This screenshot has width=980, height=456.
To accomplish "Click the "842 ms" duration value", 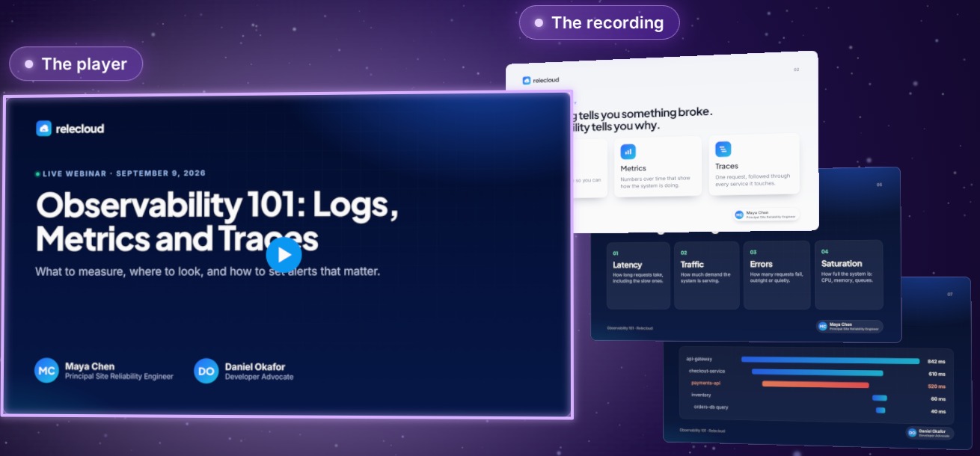I will [937, 361].
